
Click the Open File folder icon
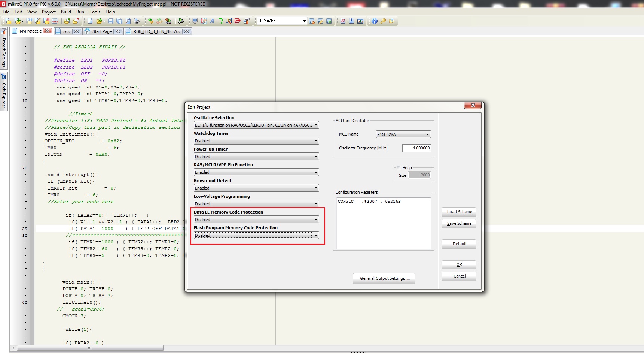point(99,21)
